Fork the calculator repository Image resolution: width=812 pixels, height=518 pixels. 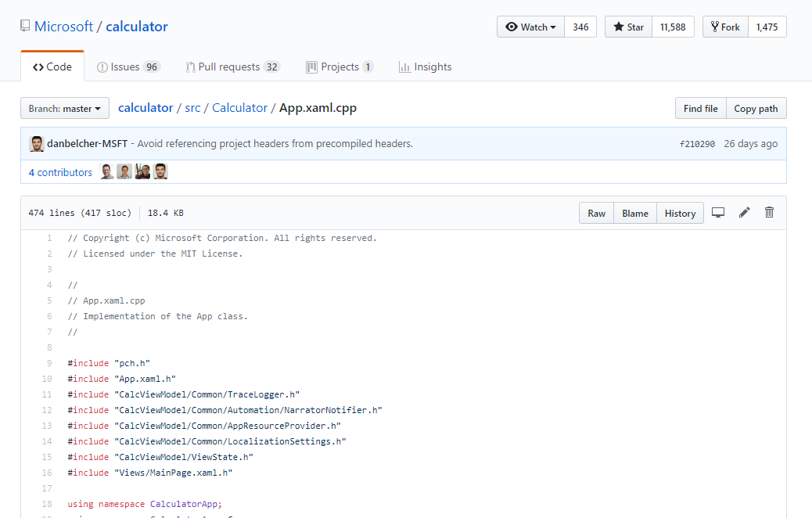pyautogui.click(x=725, y=27)
